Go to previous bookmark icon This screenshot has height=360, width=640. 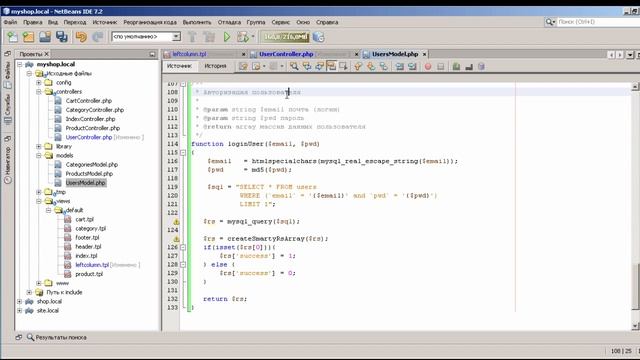point(358,66)
